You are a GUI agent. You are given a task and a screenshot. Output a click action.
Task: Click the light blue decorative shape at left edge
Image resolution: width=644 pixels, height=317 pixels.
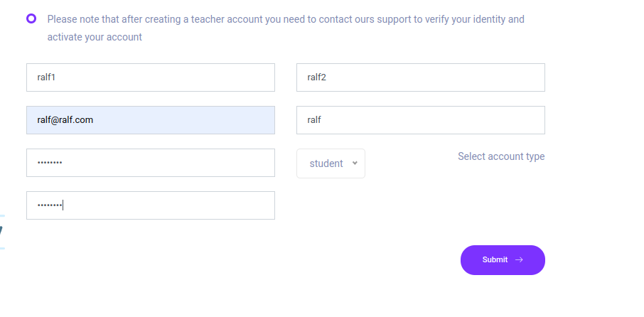(x=2, y=231)
